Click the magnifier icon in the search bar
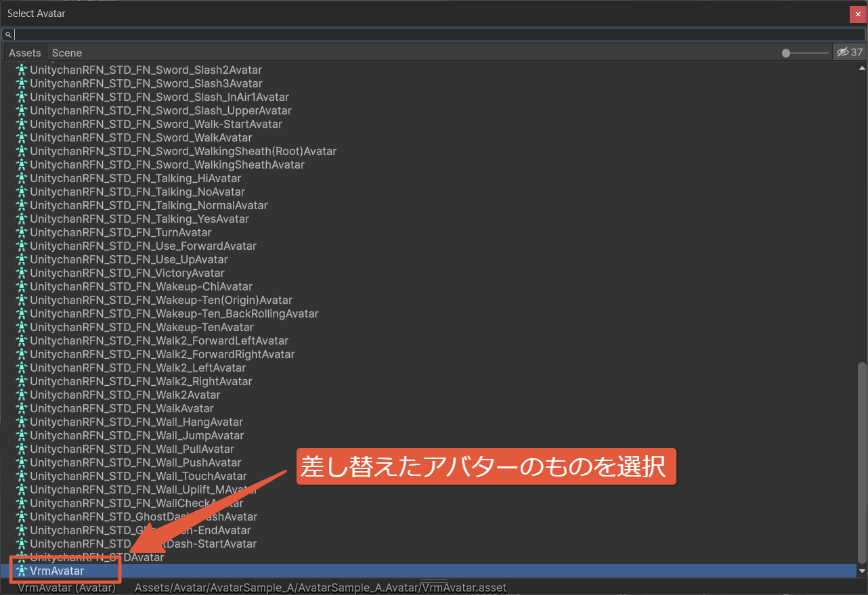Image resolution: width=868 pixels, height=595 pixels. pyautogui.click(x=9, y=35)
